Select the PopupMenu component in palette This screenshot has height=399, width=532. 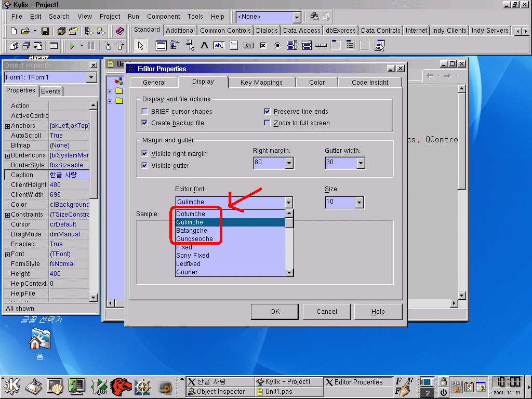click(190, 45)
